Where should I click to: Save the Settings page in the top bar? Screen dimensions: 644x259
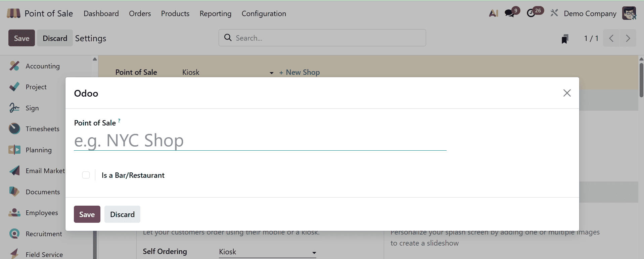tap(21, 38)
